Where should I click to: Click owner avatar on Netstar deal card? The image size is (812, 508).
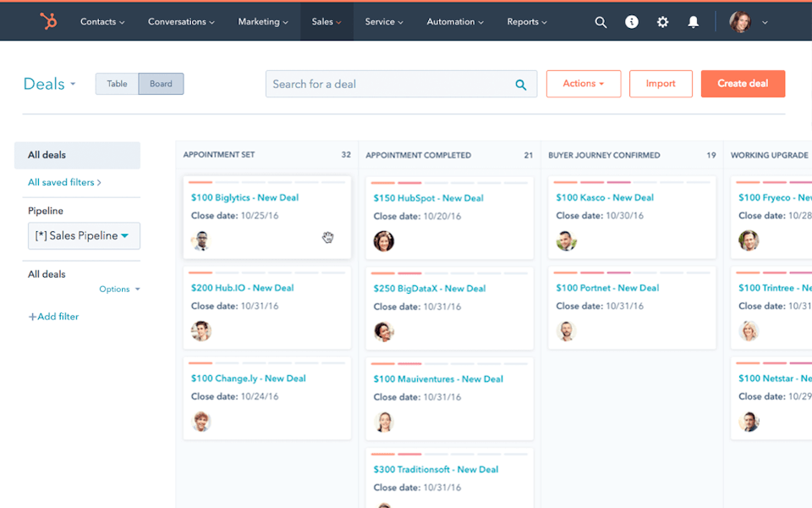[749, 422]
